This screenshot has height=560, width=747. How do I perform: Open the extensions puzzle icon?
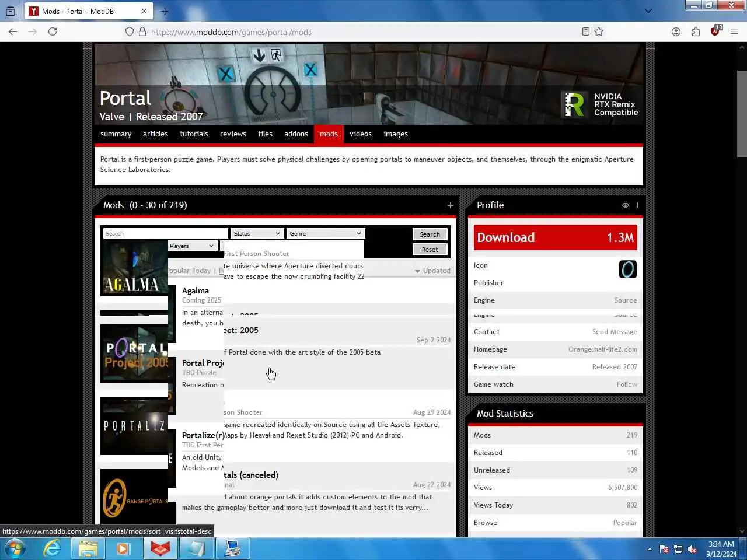pyautogui.click(x=696, y=32)
